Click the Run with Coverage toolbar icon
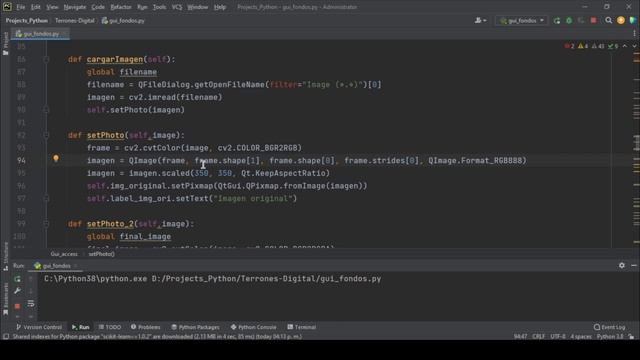Image resolution: width=640 pixels, height=360 pixels. 581,20
